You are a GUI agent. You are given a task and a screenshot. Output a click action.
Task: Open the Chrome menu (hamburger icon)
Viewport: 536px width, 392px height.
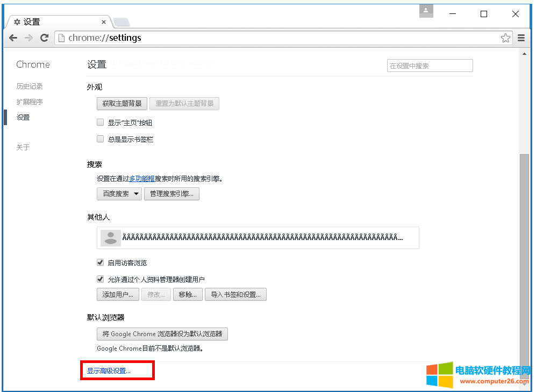click(521, 38)
